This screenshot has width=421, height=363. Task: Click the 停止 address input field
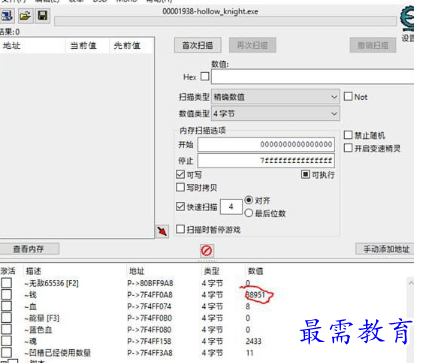[266, 161]
